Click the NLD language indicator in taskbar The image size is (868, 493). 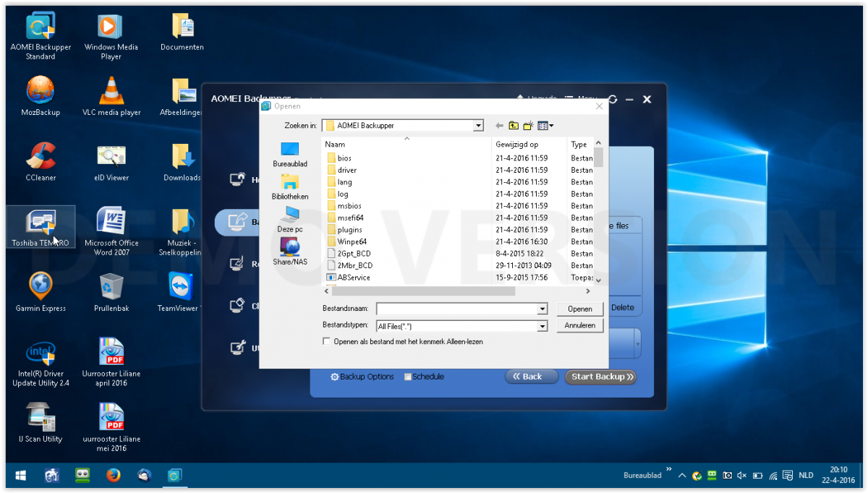pyautogui.click(x=805, y=476)
